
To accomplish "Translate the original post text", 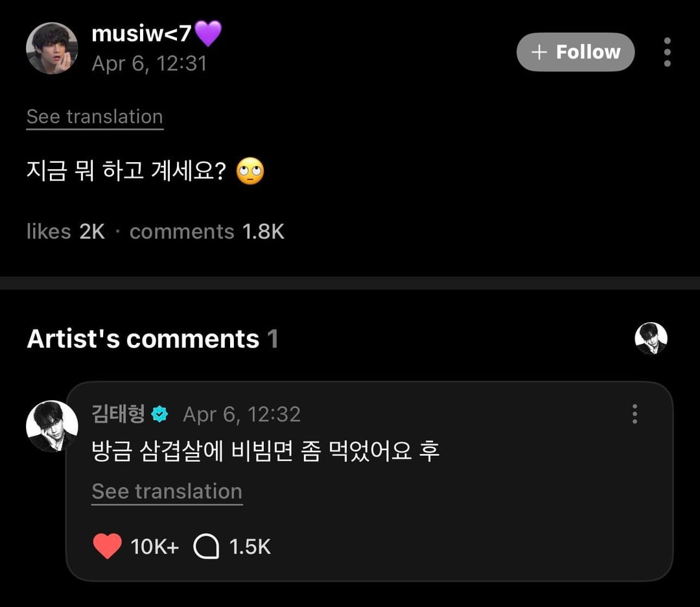I will tap(95, 117).
